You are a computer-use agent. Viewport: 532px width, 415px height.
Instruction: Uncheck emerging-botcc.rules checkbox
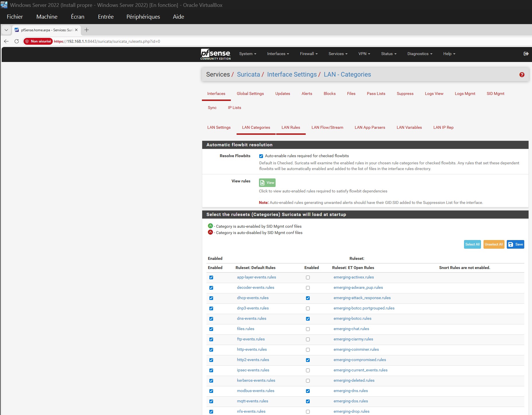[x=308, y=319]
